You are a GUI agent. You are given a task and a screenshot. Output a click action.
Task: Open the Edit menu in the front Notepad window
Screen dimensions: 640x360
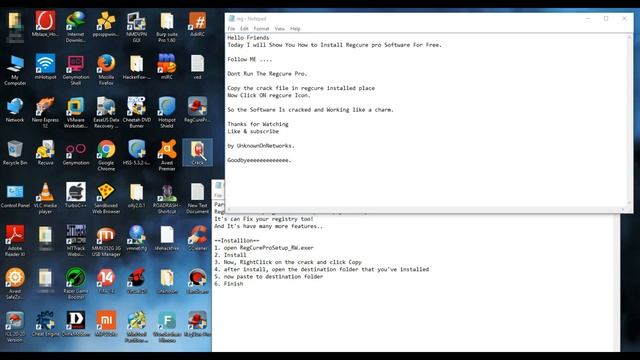[x=244, y=29]
